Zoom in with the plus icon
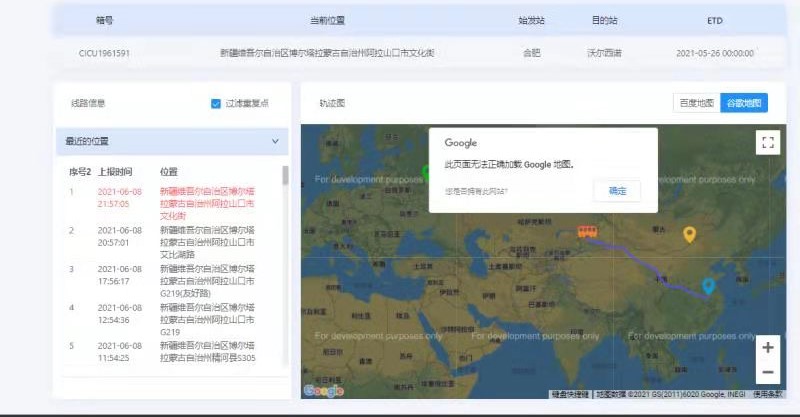The height and width of the screenshot is (417, 800). pos(768,348)
